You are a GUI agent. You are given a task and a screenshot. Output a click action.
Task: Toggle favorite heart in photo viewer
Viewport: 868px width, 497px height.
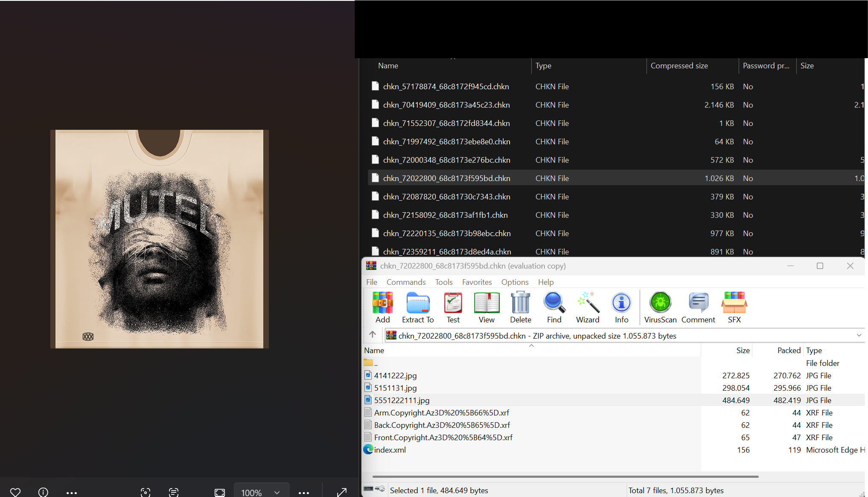(x=15, y=492)
